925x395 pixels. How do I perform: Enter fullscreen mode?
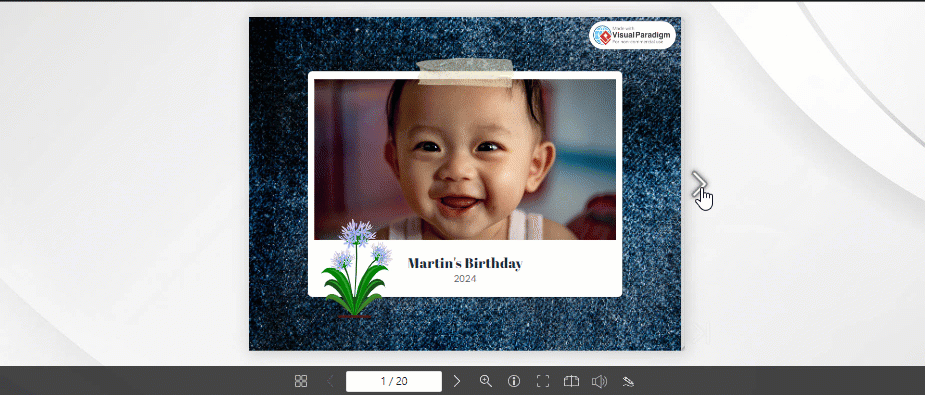[543, 381]
